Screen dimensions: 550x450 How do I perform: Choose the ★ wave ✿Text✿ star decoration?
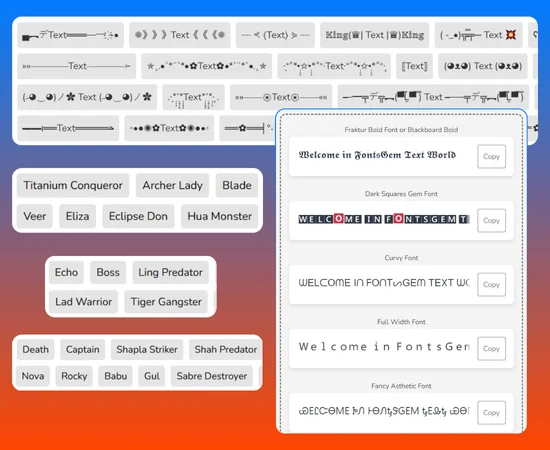click(x=207, y=66)
